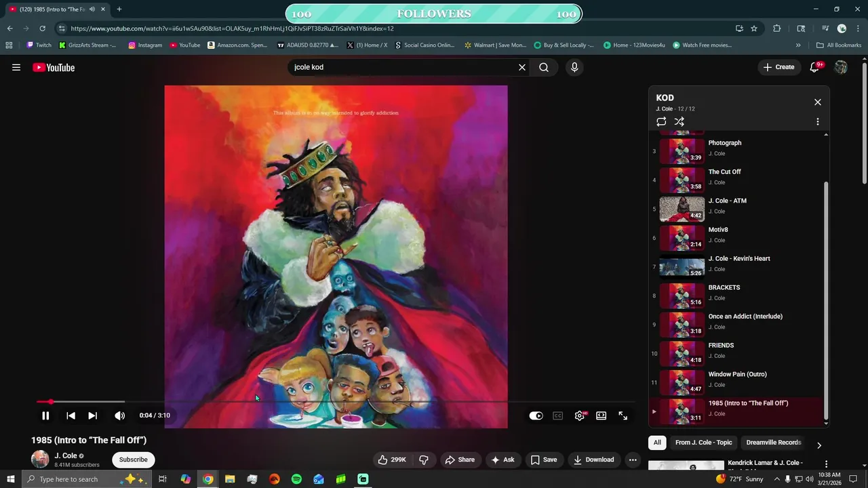The image size is (868, 488).
Task: Open options for Kendrick Lamar recommended video
Action: pyautogui.click(x=826, y=464)
